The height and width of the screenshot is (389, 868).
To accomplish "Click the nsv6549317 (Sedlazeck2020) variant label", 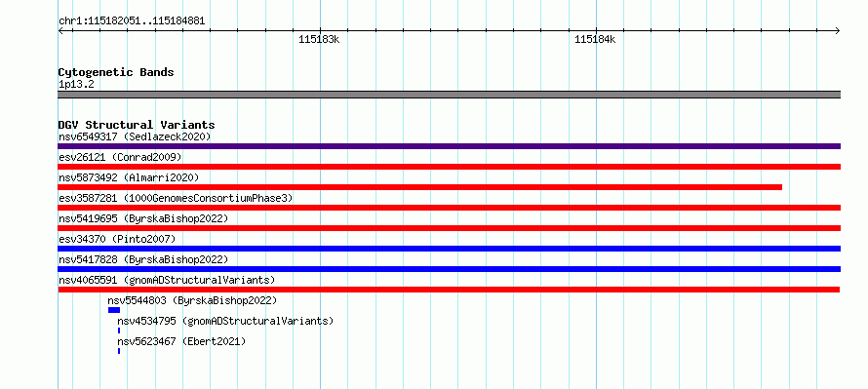I will [x=135, y=136].
